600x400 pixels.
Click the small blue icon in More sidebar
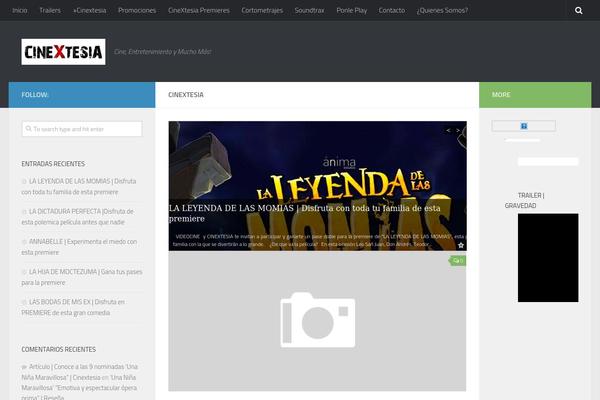[x=524, y=126]
